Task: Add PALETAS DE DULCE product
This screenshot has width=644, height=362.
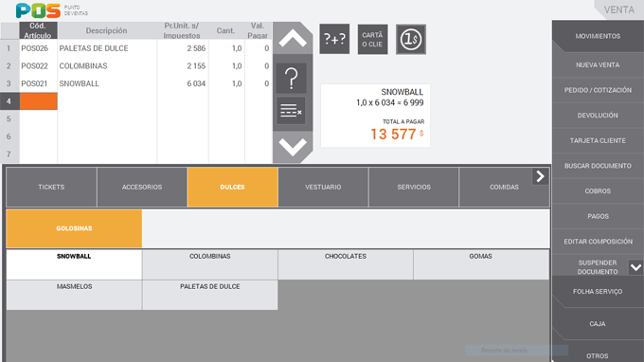Action: point(210,295)
